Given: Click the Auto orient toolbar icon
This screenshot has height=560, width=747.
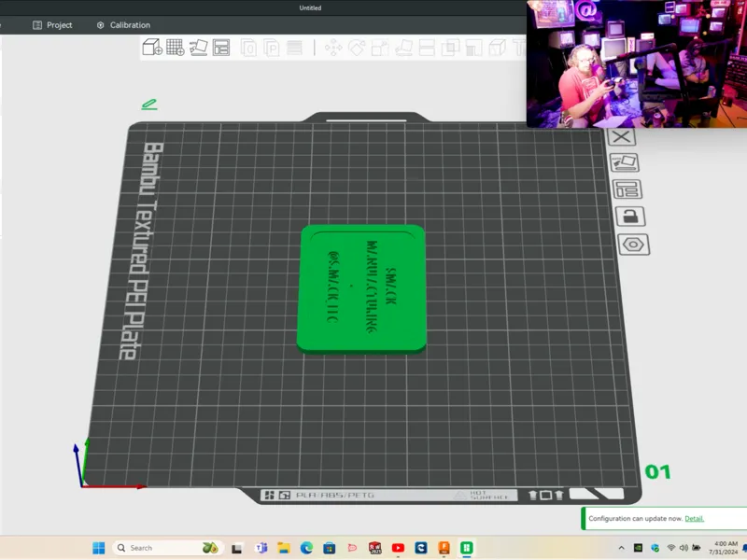Looking at the screenshot, I should [198, 48].
